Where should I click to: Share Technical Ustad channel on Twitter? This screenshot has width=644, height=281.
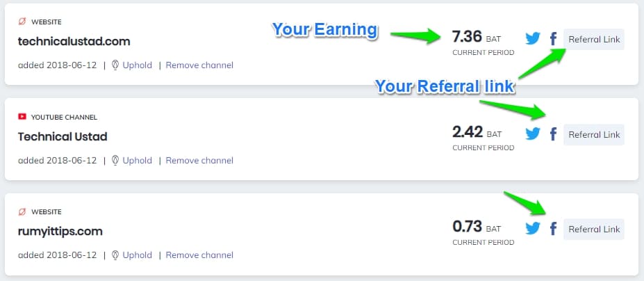[533, 134]
